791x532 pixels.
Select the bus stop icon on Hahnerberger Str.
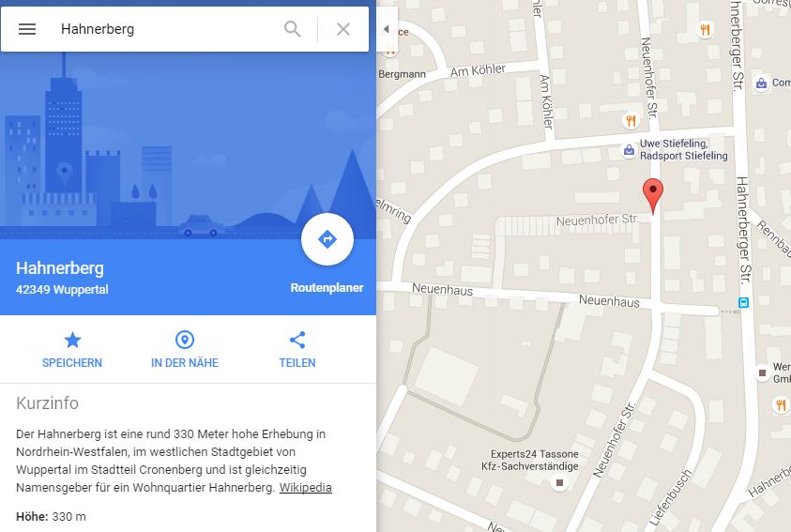click(743, 302)
